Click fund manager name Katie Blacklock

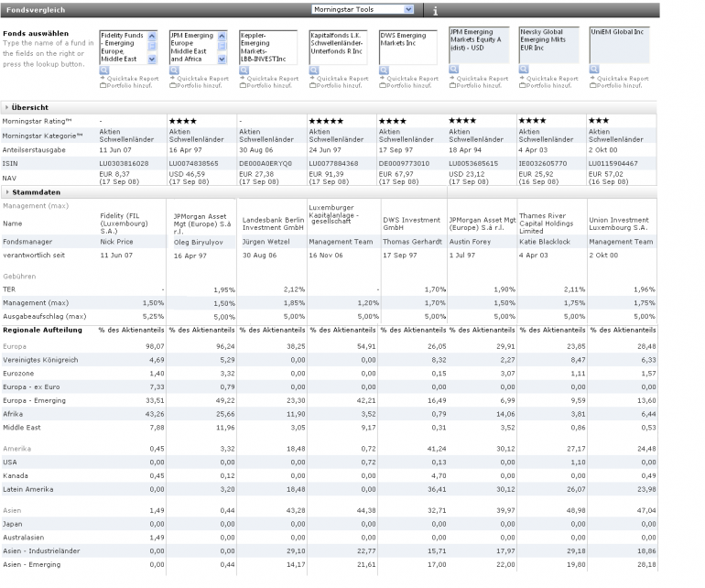(x=545, y=242)
